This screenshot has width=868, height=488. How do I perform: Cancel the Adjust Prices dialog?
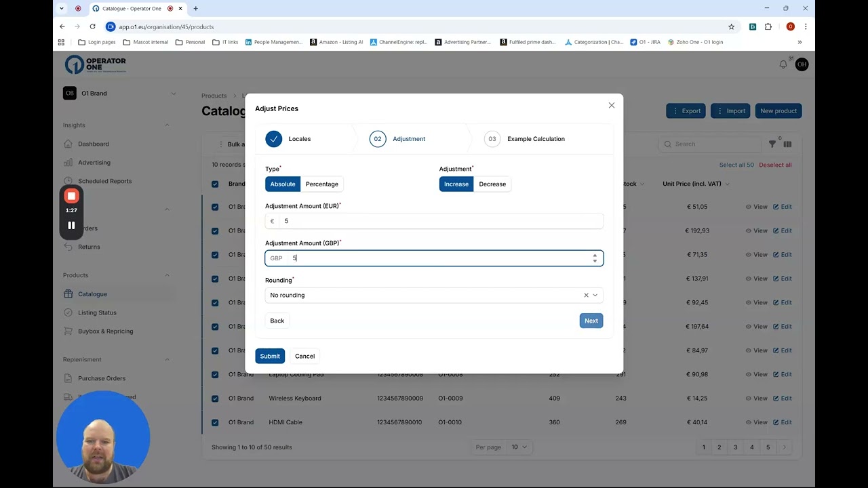tap(305, 356)
